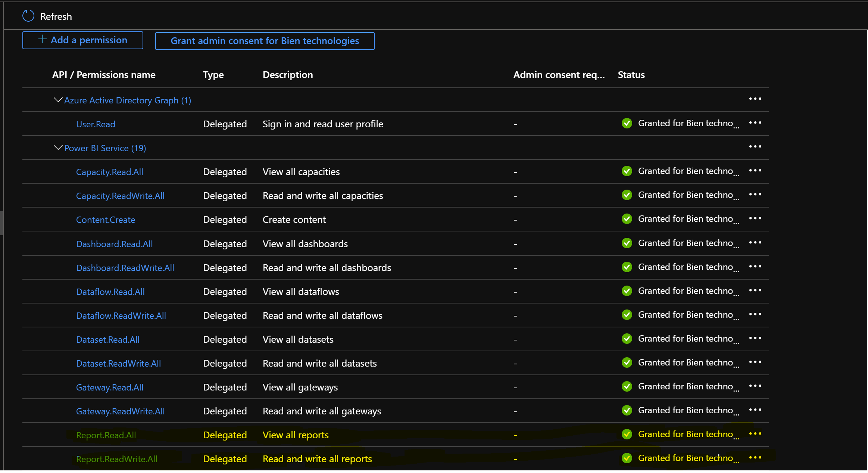868x473 pixels.
Task: Open the User.Read permission link
Action: [96, 124]
